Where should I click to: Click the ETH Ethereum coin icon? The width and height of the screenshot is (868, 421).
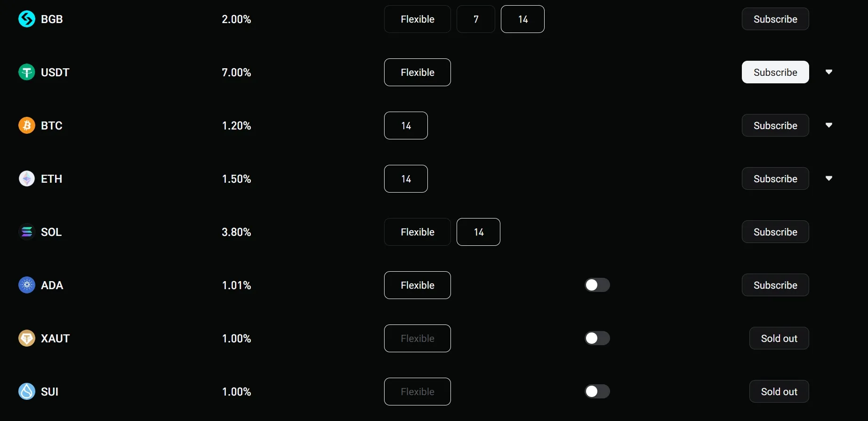(x=27, y=179)
